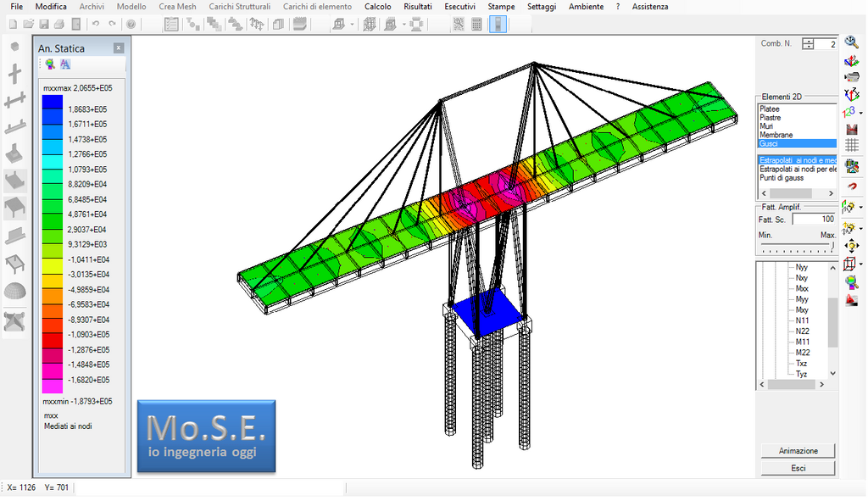
Task: Open the node numbering 123 dropdown arrow
Action: click(x=861, y=113)
